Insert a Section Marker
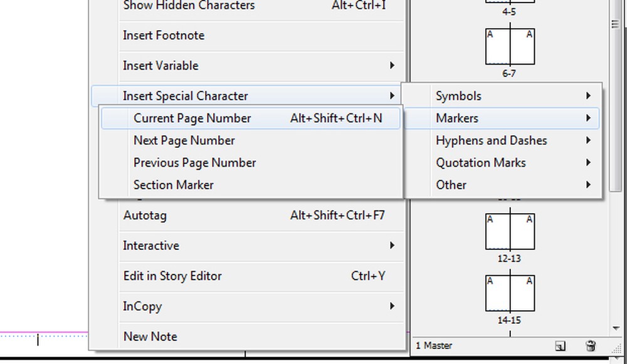This screenshot has height=364, width=627. tap(174, 185)
